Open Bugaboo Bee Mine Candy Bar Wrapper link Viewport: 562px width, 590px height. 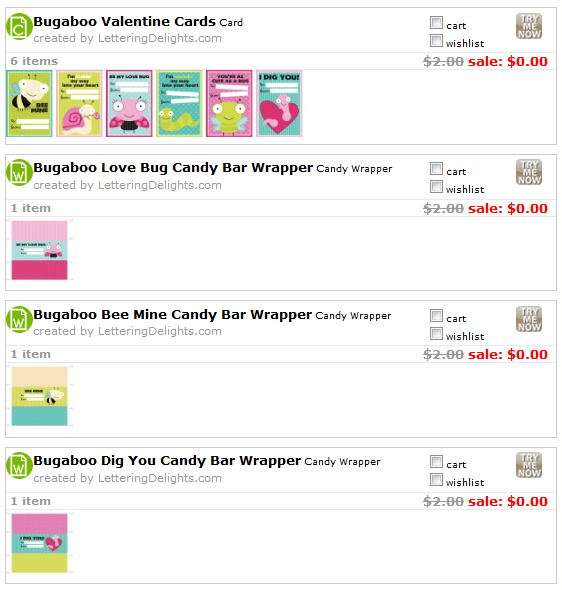click(173, 315)
